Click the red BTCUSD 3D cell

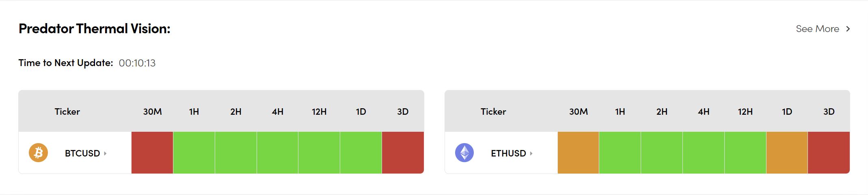(x=403, y=153)
